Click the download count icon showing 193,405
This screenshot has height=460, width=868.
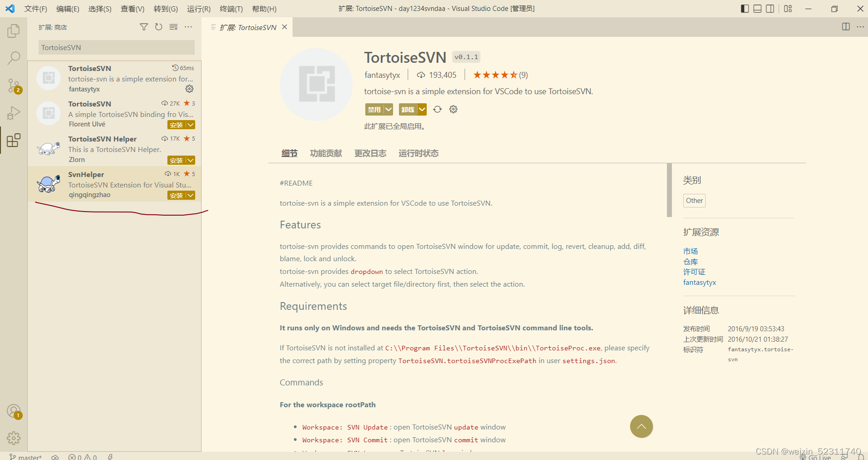click(421, 75)
